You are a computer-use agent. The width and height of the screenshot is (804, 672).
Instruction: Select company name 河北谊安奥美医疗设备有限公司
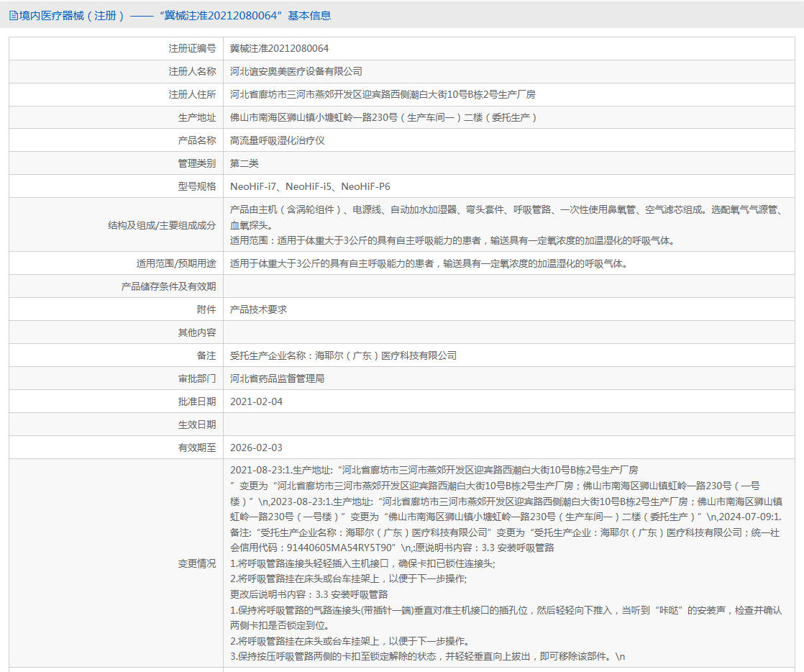296,71
